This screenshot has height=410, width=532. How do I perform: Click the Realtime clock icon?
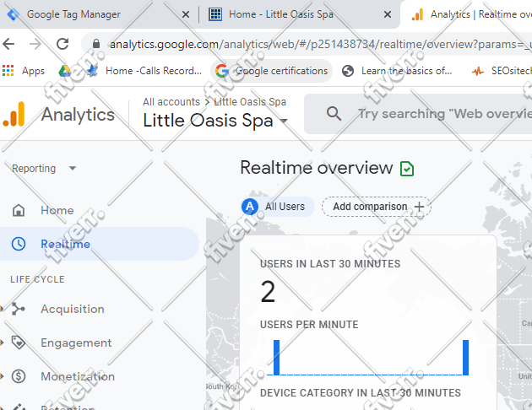(x=19, y=244)
